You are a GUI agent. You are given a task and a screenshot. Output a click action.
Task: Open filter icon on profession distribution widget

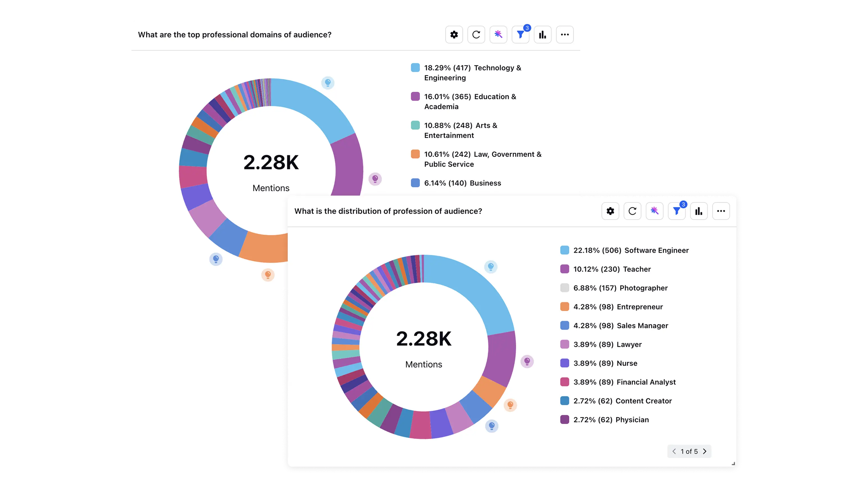(x=677, y=211)
